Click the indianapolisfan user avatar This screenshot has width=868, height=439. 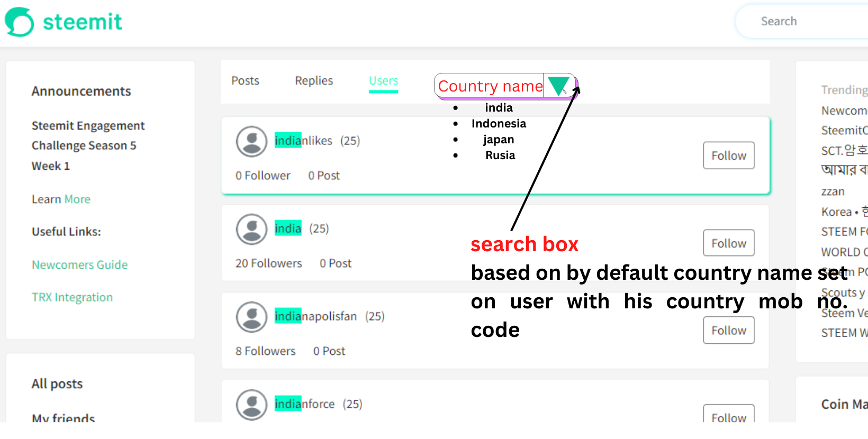coord(251,317)
